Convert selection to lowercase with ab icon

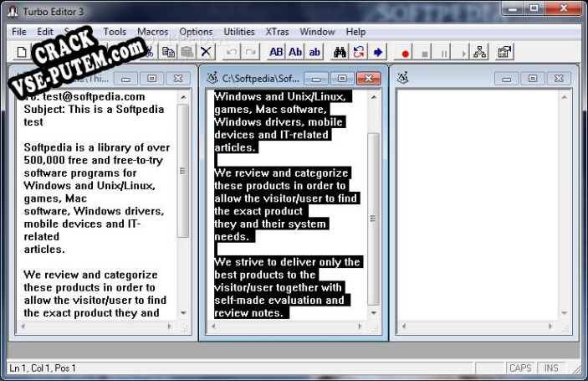click(x=314, y=52)
